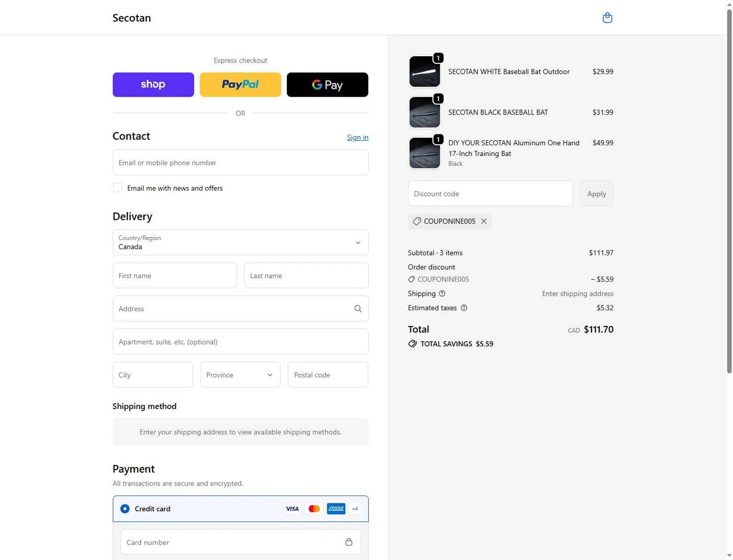The width and height of the screenshot is (733, 560).
Task: Enable Email me with news and offers
Action: click(x=118, y=188)
